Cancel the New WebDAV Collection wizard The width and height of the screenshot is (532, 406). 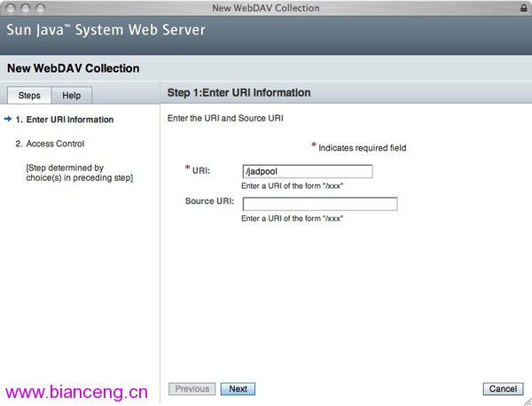pos(503,388)
